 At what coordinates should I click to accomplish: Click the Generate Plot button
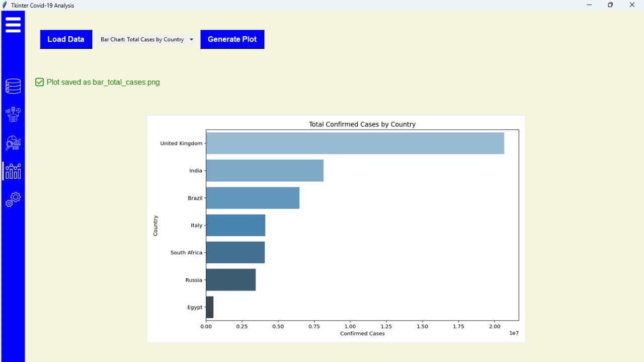(232, 39)
